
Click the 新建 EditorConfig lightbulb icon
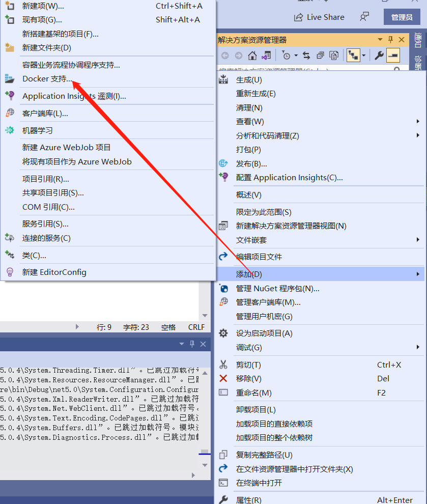tap(10, 272)
